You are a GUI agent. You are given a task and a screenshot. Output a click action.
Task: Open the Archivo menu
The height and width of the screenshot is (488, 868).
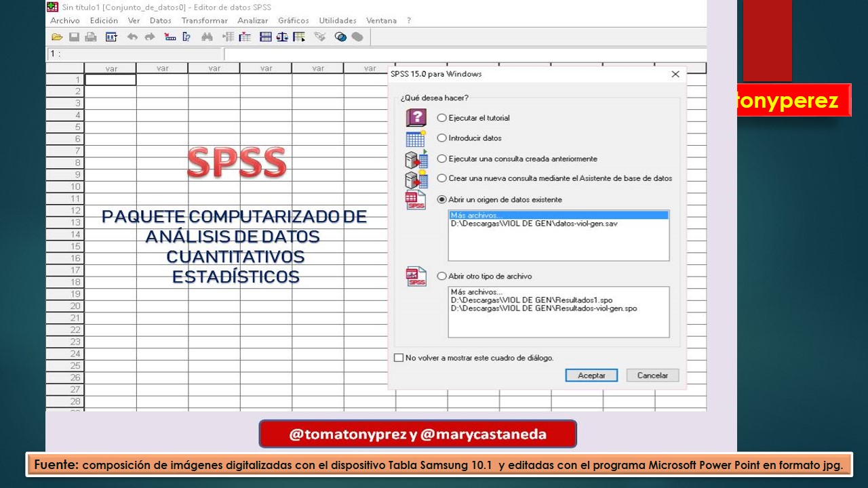pos(65,20)
